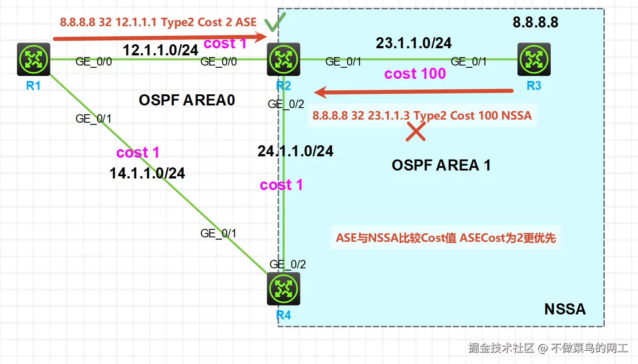Click cost 1 label below 24.1.1.0/24

pyautogui.click(x=281, y=185)
